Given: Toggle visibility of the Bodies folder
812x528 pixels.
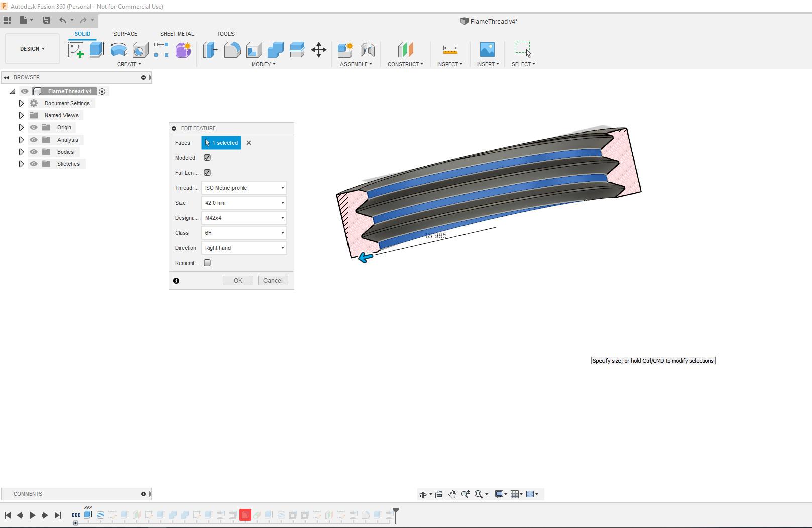Looking at the screenshot, I should (34, 152).
